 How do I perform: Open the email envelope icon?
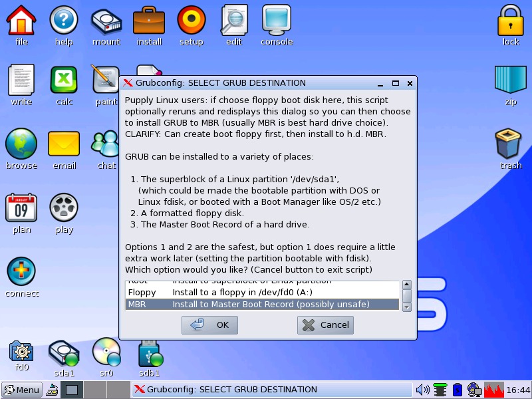(x=64, y=144)
